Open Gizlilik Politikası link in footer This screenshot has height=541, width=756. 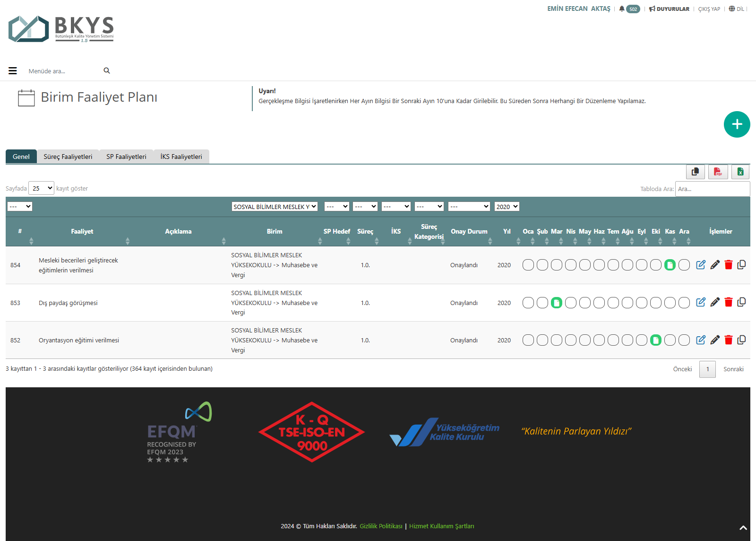381,526
